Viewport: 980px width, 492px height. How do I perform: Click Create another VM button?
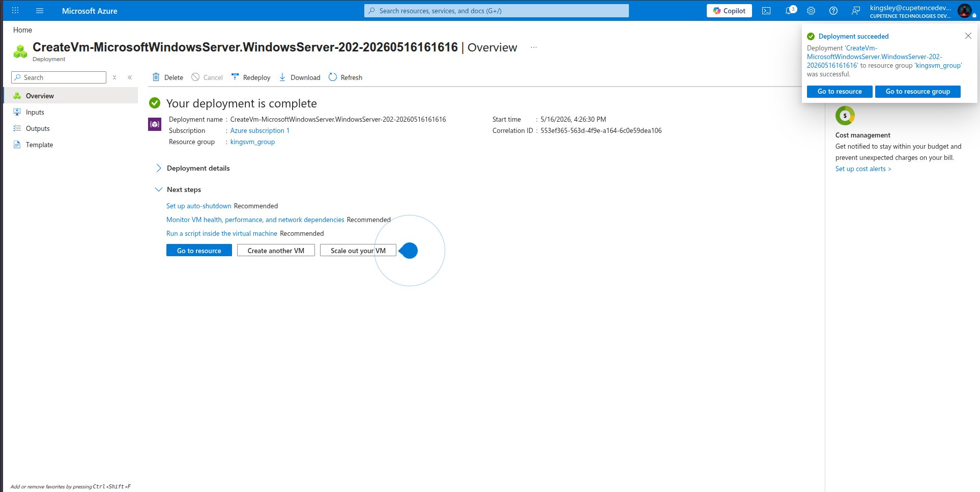(276, 251)
